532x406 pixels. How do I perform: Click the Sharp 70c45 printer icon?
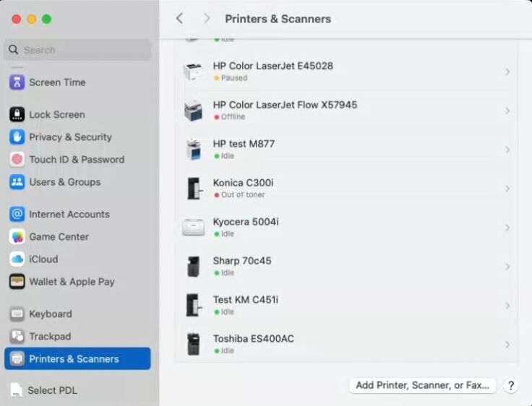click(x=193, y=267)
